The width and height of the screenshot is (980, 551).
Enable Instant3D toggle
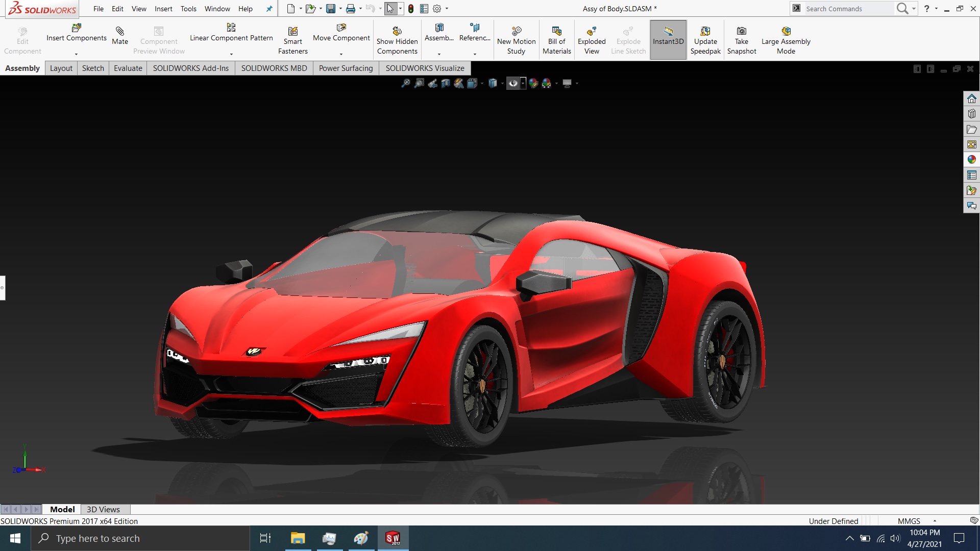tap(668, 39)
